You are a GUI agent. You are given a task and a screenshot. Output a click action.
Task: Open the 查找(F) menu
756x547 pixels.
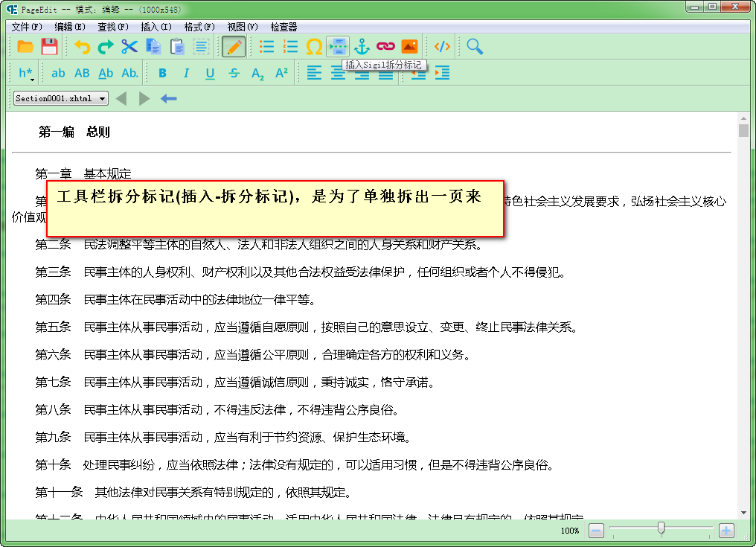[113, 27]
